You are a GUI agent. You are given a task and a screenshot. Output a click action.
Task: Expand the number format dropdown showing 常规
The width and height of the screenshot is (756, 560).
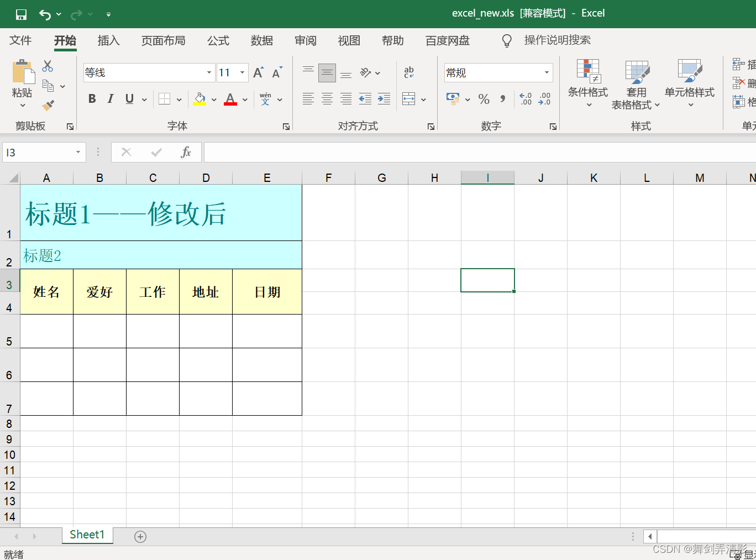coord(547,72)
